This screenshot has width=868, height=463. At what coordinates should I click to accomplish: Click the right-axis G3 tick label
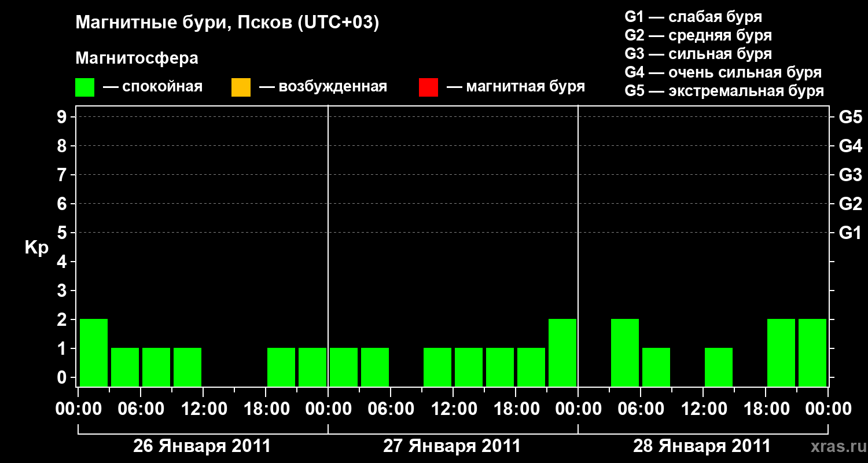(851, 175)
